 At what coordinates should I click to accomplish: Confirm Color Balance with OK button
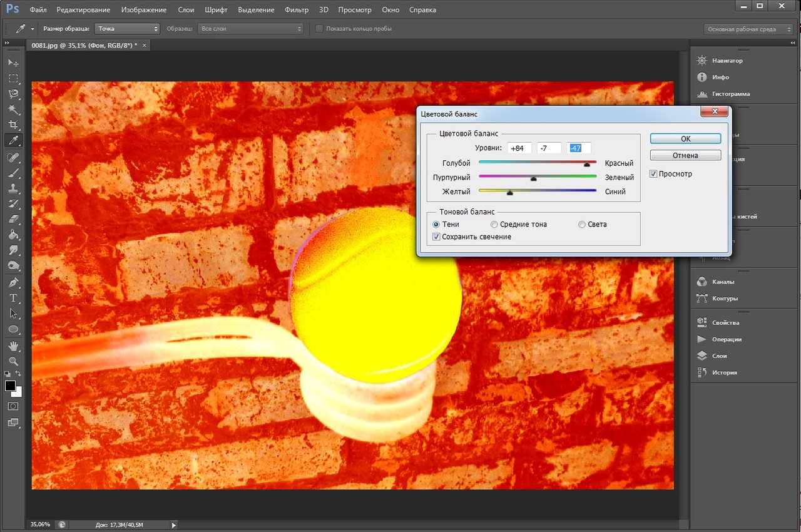click(685, 138)
